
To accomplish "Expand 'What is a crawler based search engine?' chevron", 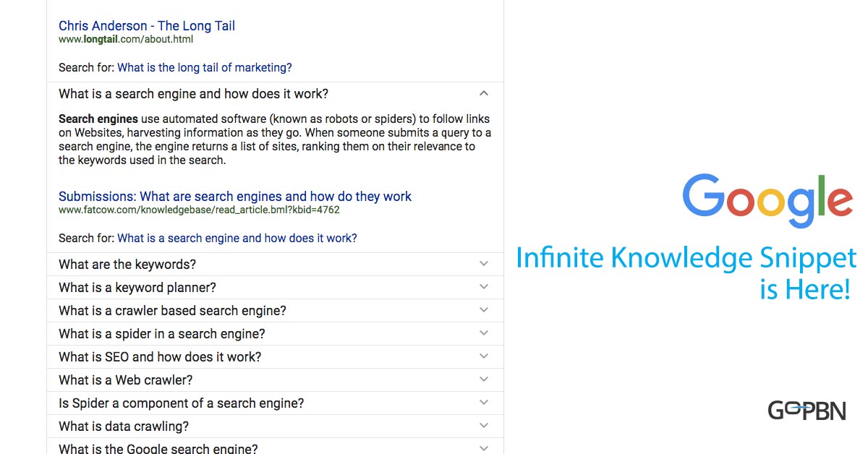I will [484, 310].
